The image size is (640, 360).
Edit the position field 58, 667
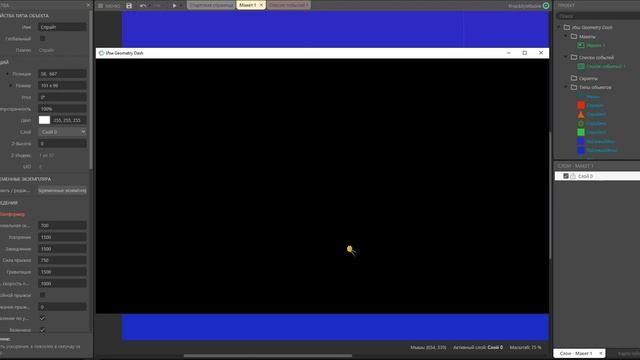(x=62, y=74)
